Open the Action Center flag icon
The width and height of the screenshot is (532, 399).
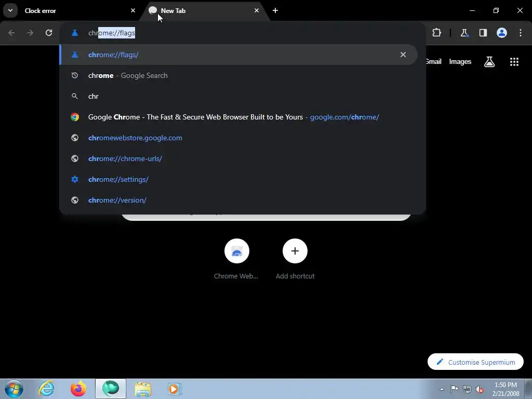point(454,389)
